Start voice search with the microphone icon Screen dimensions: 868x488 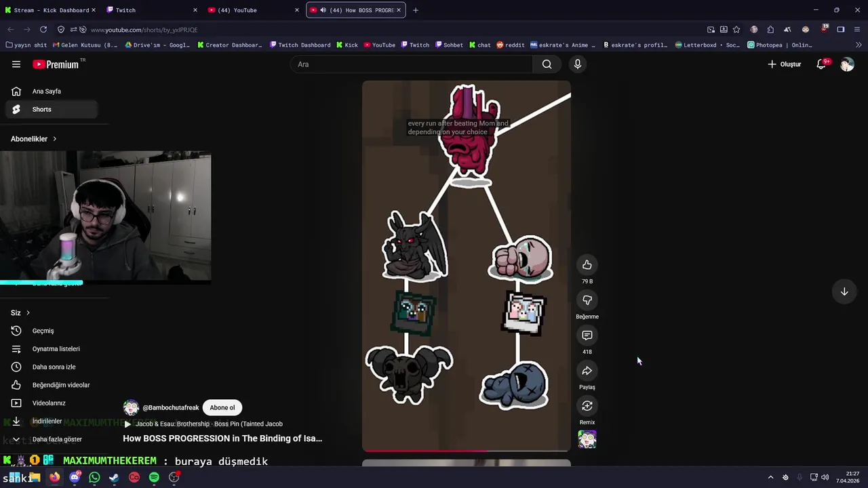point(578,64)
